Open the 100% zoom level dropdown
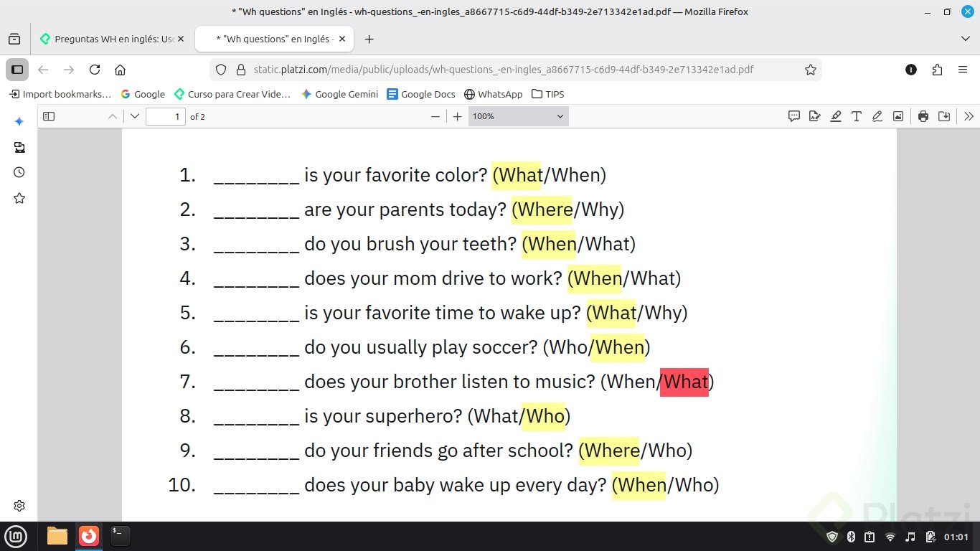 point(518,116)
